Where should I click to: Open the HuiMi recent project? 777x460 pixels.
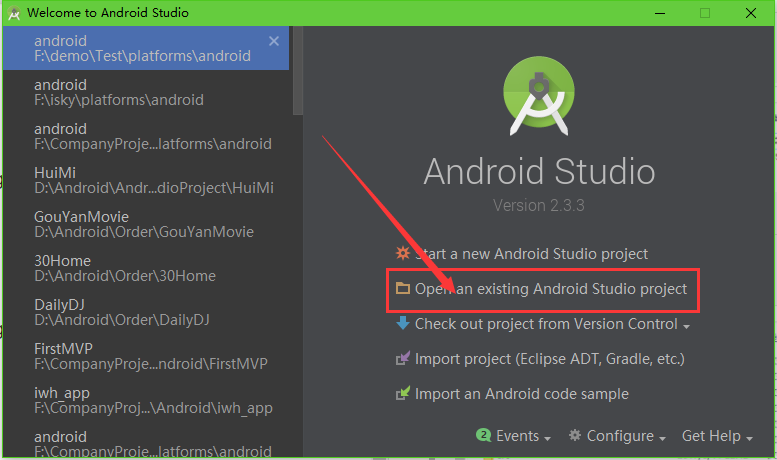click(146, 180)
